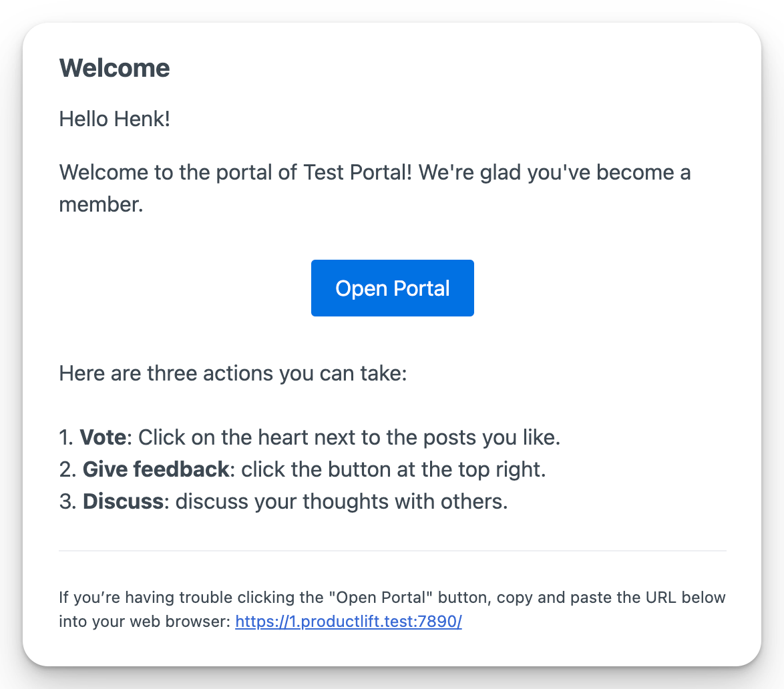The width and height of the screenshot is (784, 689).
Task: Click the list number "1." before Vote
Action: click(66, 438)
